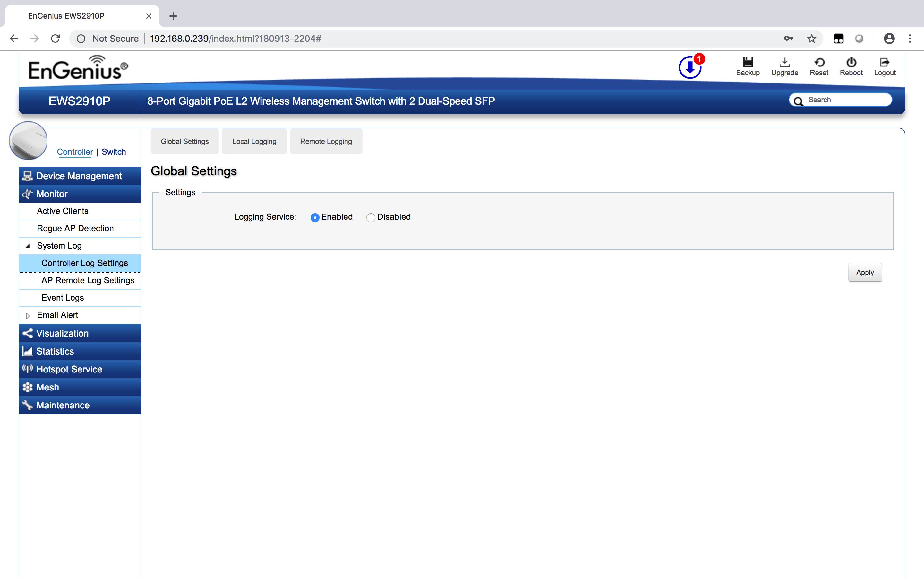This screenshot has width=924, height=578.
Task: Switch to the Global Settings tab
Action: [185, 141]
